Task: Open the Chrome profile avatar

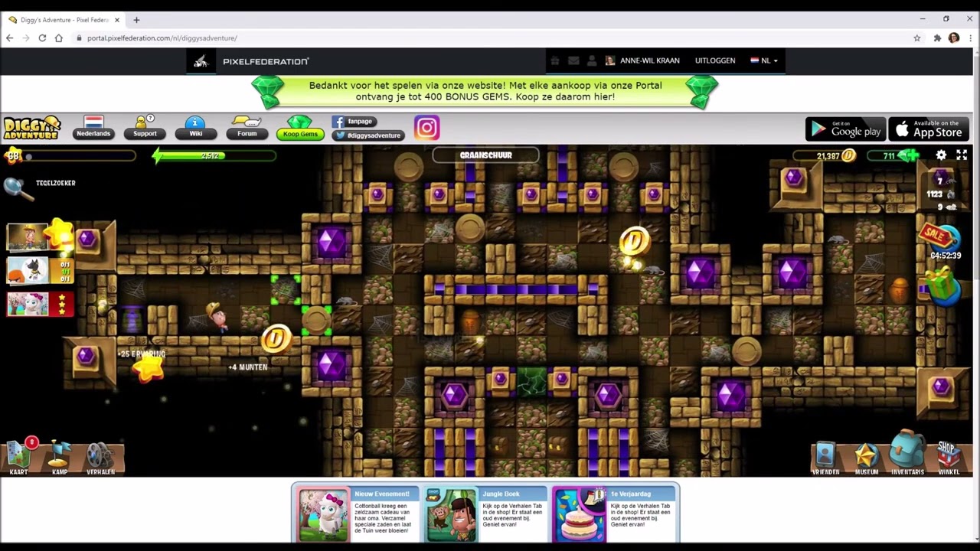Action: 953,37
